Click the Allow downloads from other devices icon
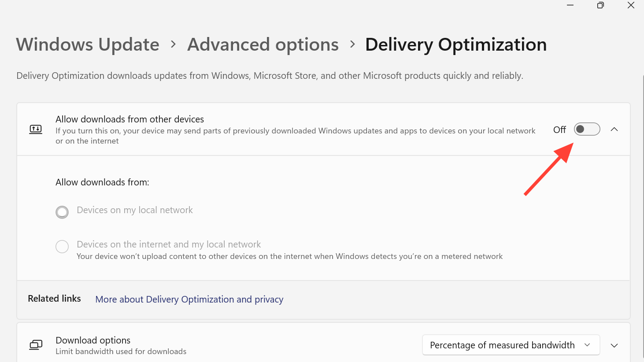This screenshot has width=644, height=362. point(36,129)
